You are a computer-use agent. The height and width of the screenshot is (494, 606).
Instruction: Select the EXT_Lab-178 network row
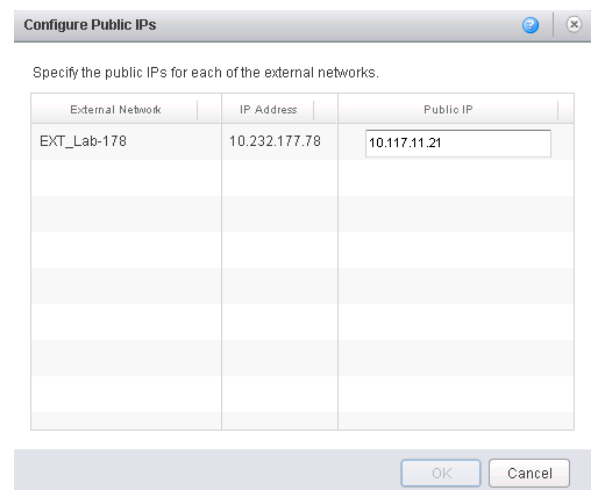tap(302, 141)
